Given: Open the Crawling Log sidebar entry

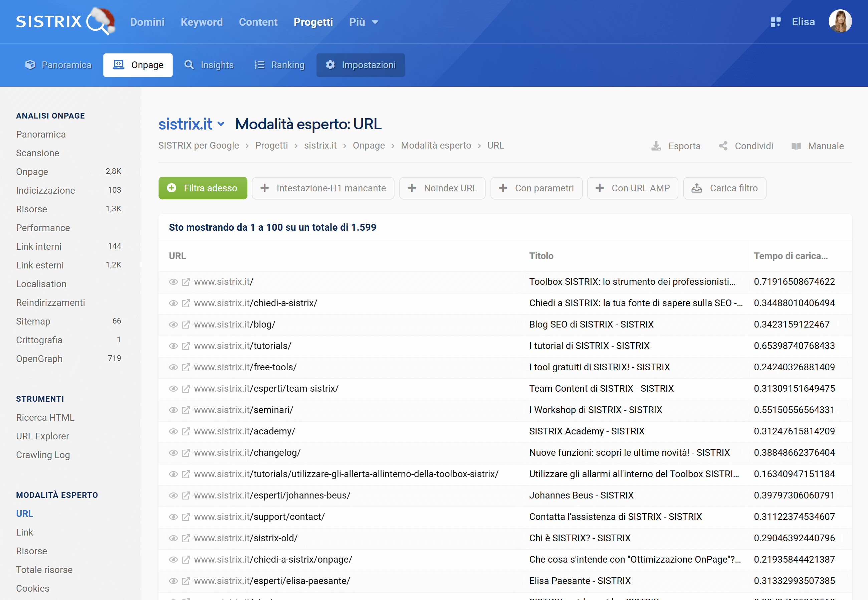Looking at the screenshot, I should tap(43, 454).
